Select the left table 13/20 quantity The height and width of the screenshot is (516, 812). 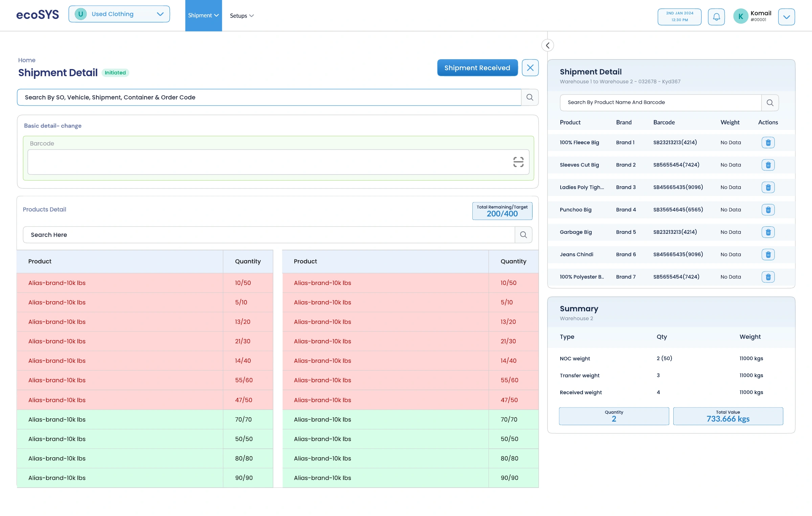243,322
